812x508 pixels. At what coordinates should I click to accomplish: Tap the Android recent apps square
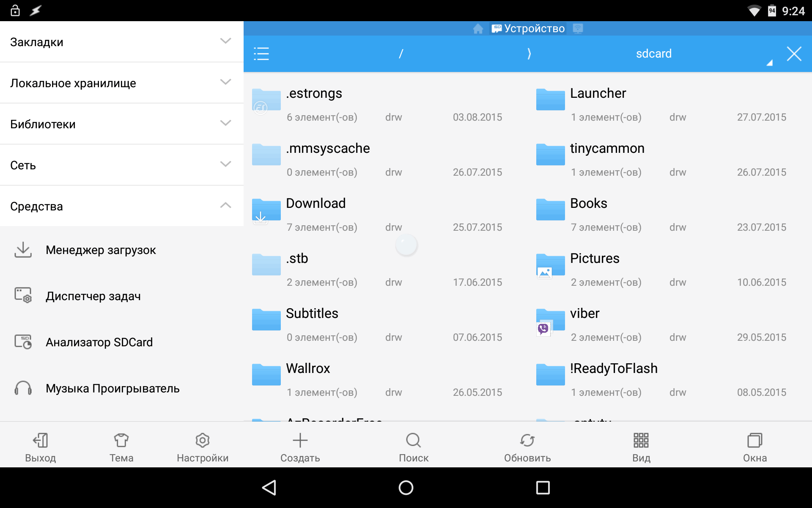(543, 488)
